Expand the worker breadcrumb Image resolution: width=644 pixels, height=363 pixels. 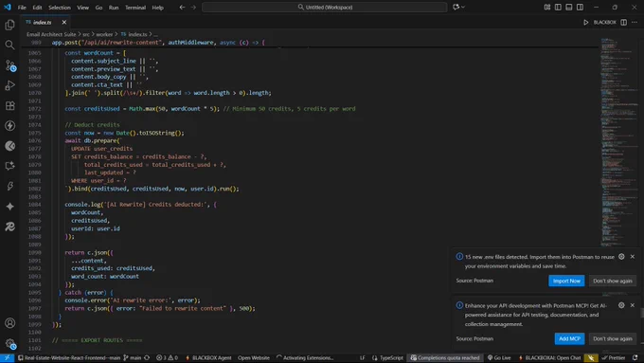pos(104,34)
